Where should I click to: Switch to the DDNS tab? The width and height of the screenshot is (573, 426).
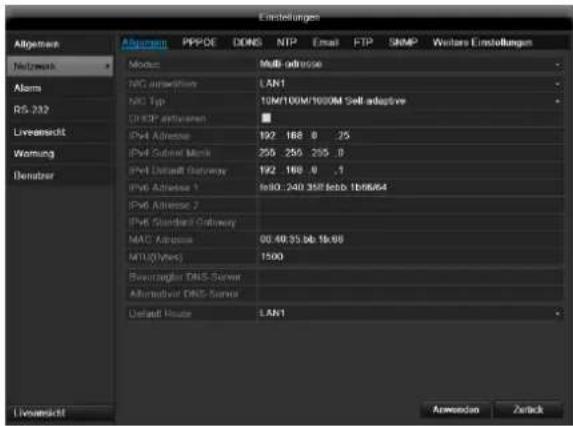click(x=247, y=42)
